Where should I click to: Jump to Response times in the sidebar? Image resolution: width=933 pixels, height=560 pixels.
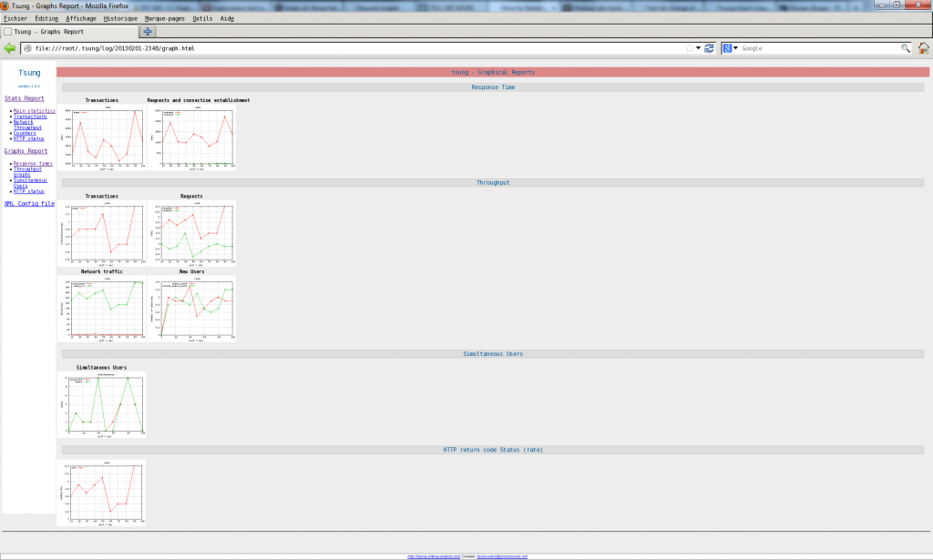[33, 164]
